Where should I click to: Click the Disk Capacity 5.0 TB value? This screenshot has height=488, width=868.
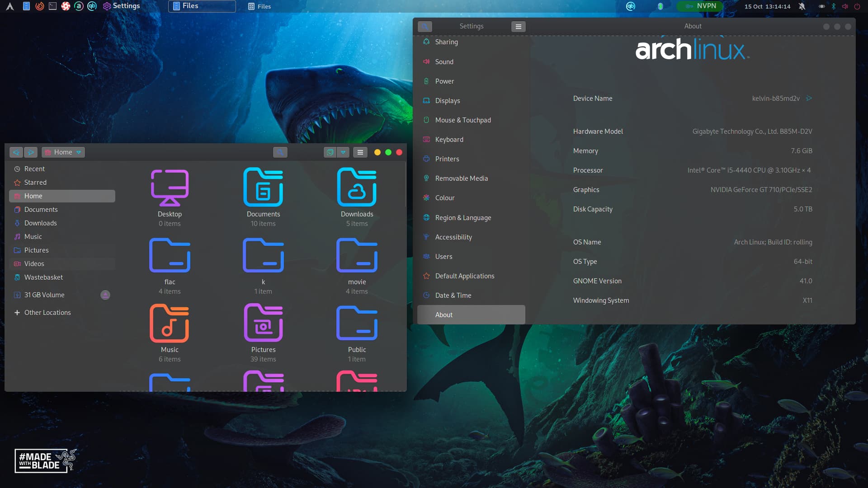pyautogui.click(x=803, y=209)
